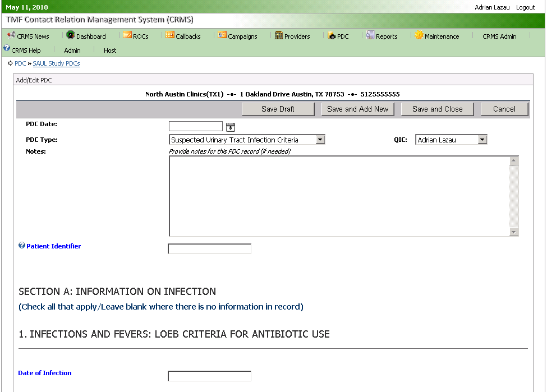Click the Reports document icon

point(370,35)
